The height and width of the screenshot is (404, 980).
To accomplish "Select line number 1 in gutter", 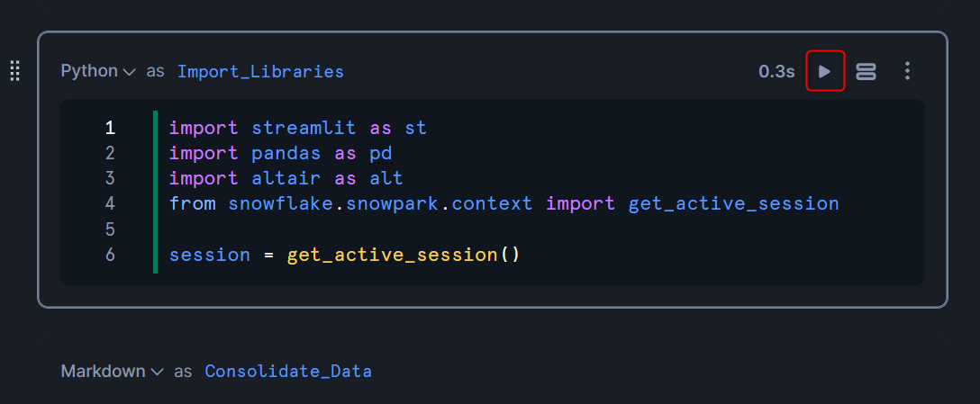I will pyautogui.click(x=110, y=128).
